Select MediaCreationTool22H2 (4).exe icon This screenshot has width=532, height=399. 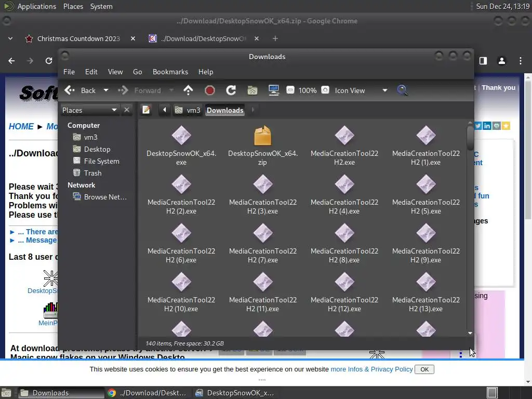tap(344, 184)
